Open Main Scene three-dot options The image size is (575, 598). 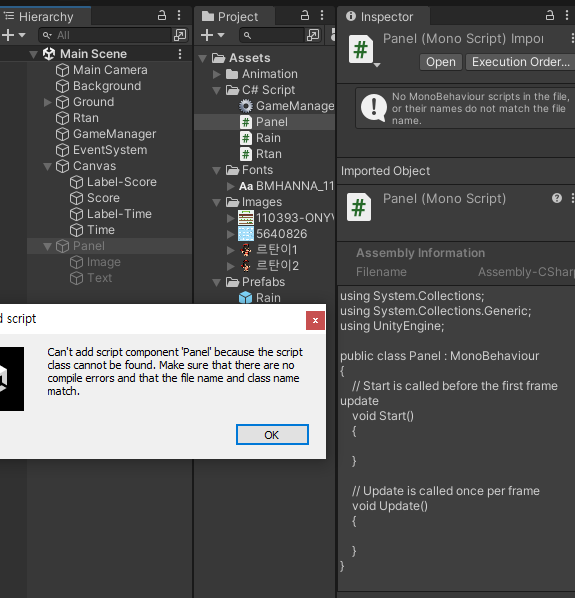click(180, 54)
